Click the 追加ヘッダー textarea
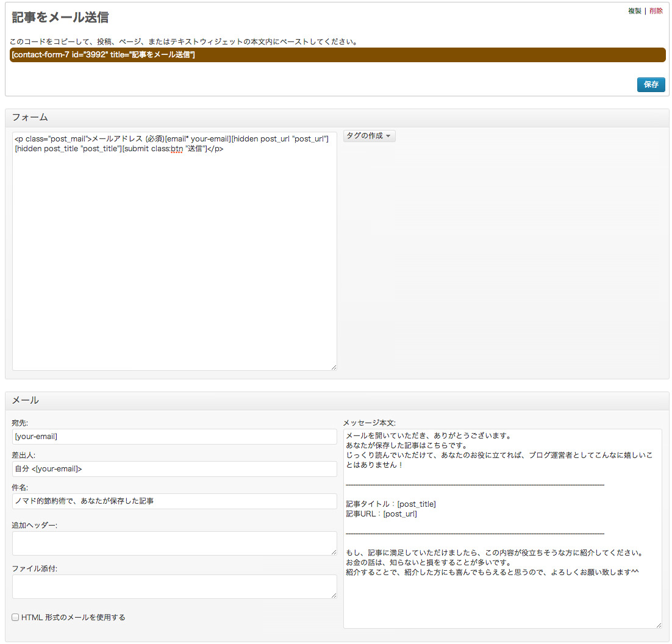The image size is (672, 644). (x=174, y=543)
